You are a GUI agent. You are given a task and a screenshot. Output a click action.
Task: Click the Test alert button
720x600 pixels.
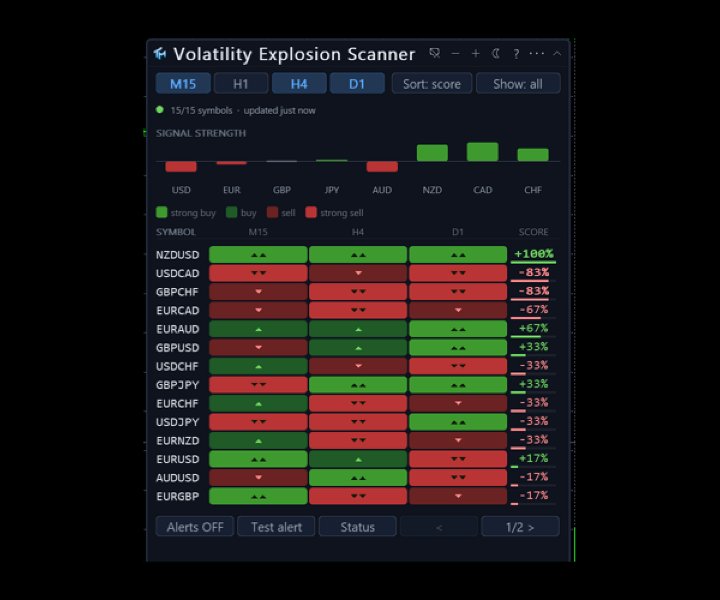tap(276, 527)
